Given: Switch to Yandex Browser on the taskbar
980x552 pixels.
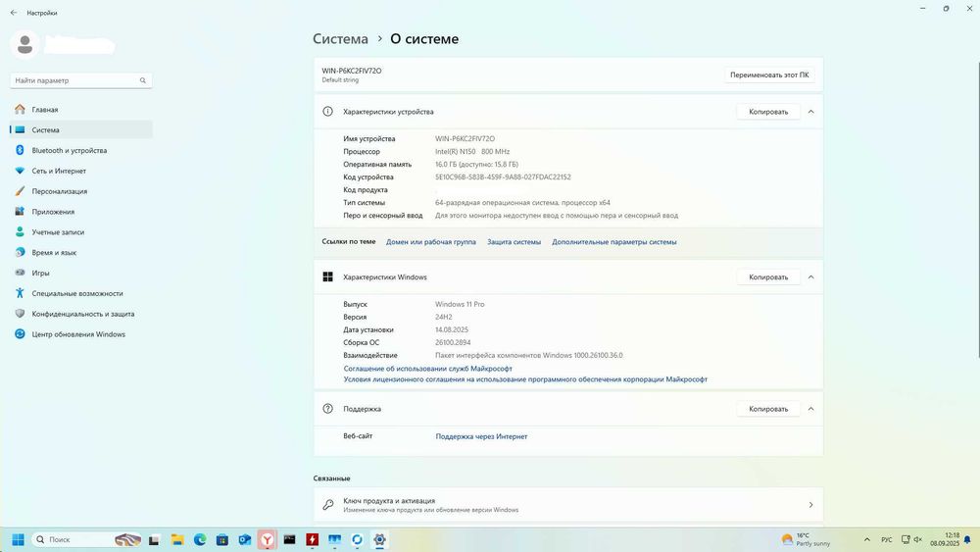Looking at the screenshot, I should (267, 539).
